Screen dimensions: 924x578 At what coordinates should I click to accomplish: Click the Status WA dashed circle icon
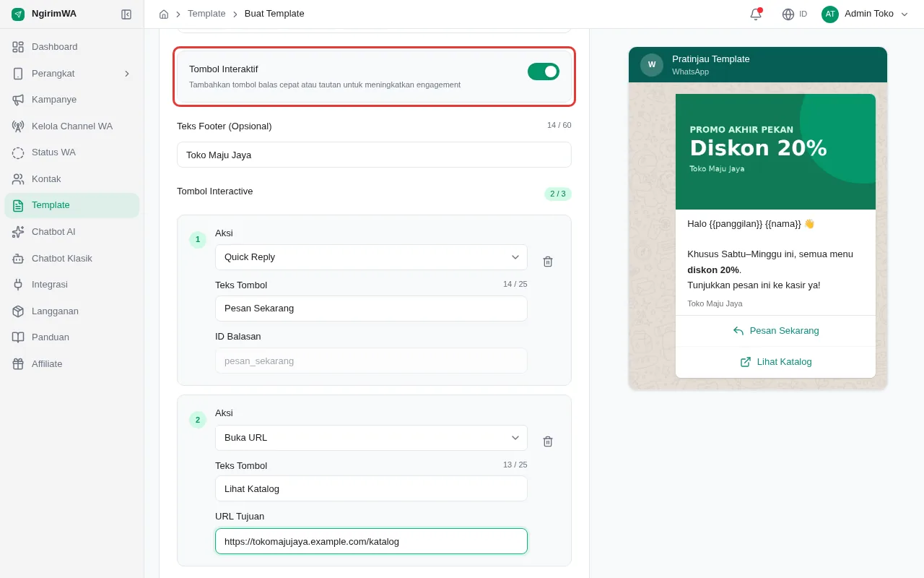click(18, 152)
